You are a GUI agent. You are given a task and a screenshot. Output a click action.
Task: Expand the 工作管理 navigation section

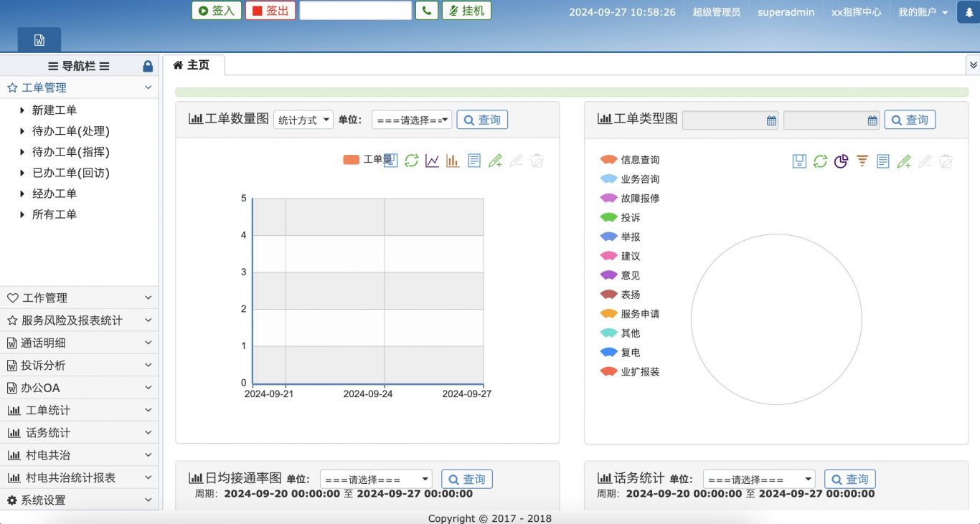tap(79, 297)
